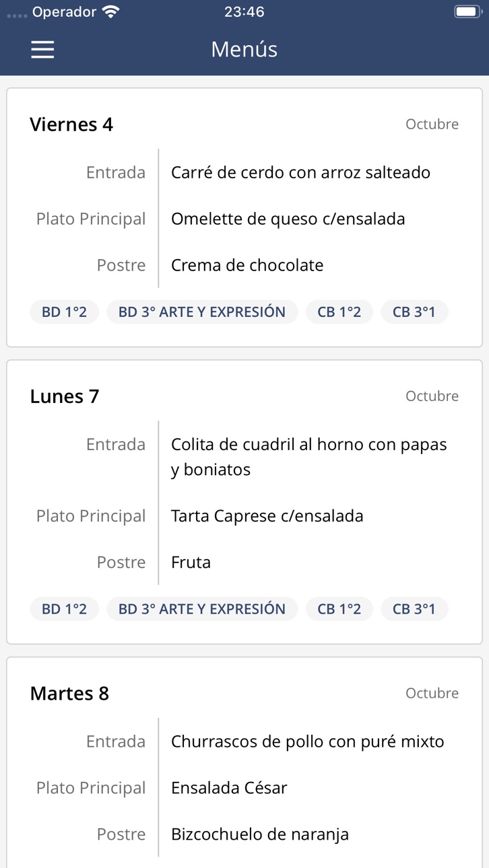Viewport: 489px width, 868px height.
Task: Select Churrascos de pollo con puré mixto
Action: click(x=308, y=742)
